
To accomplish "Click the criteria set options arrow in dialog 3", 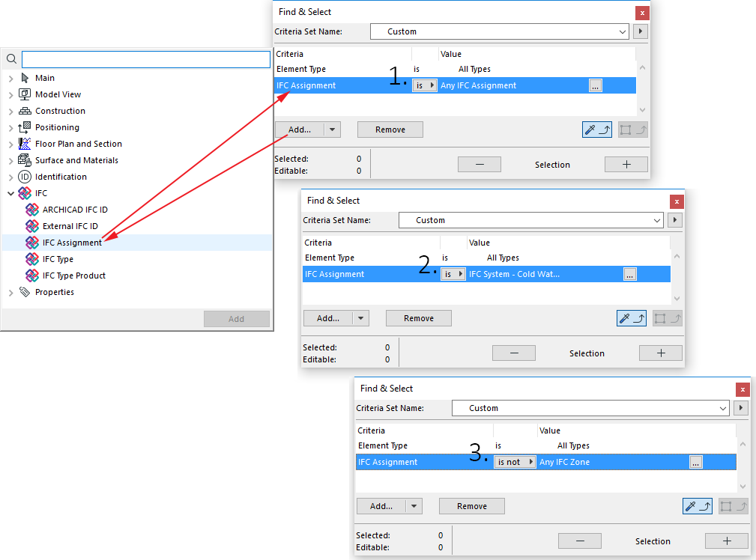I will (741, 408).
